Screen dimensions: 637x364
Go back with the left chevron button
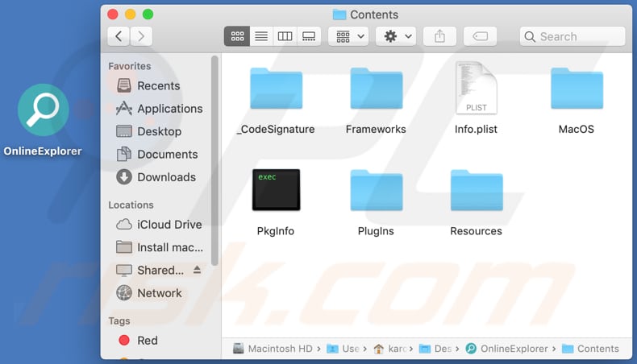(119, 36)
